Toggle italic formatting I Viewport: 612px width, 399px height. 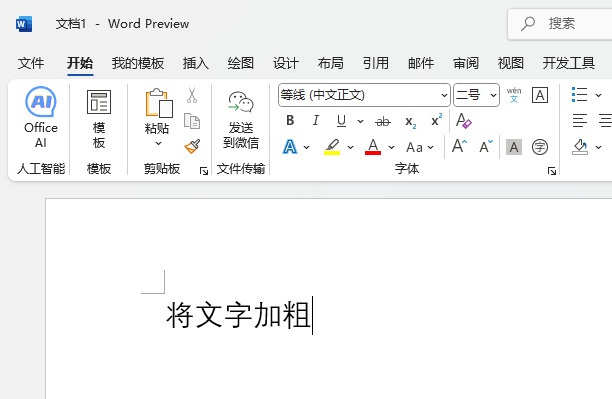point(316,121)
